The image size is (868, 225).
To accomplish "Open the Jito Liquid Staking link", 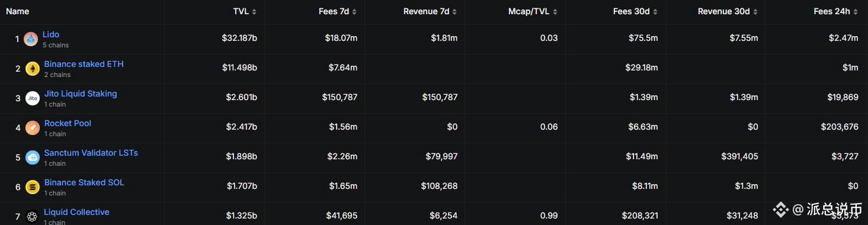I will point(81,94).
